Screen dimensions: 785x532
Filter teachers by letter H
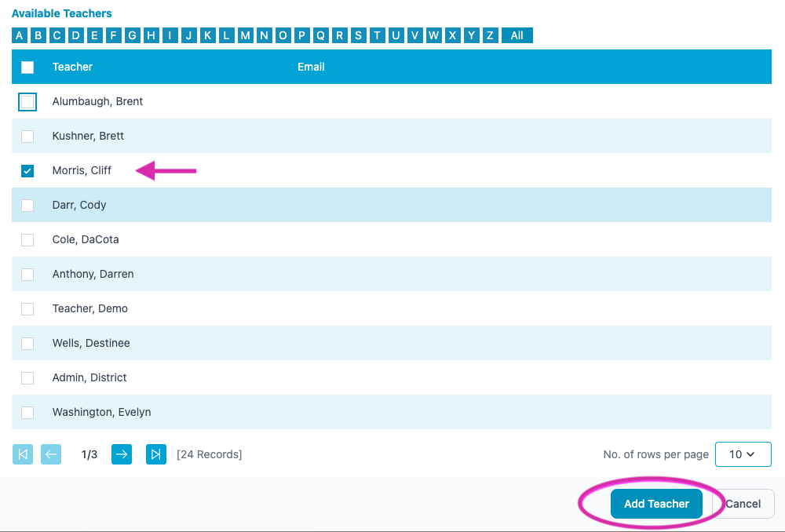coord(152,35)
